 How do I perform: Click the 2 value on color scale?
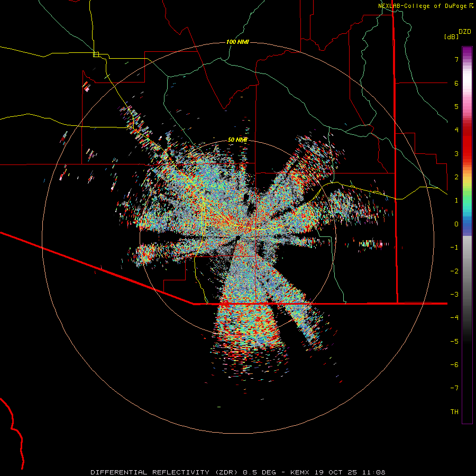point(456,177)
